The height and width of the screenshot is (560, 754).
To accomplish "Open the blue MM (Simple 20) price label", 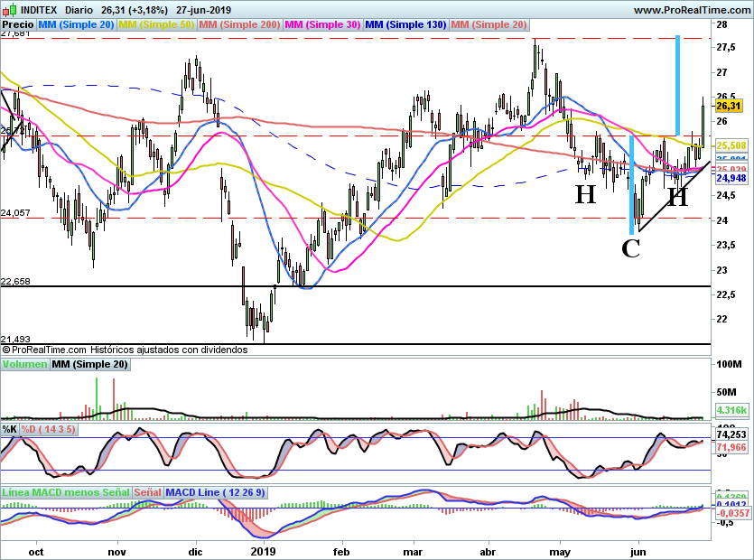I will pos(76,24).
